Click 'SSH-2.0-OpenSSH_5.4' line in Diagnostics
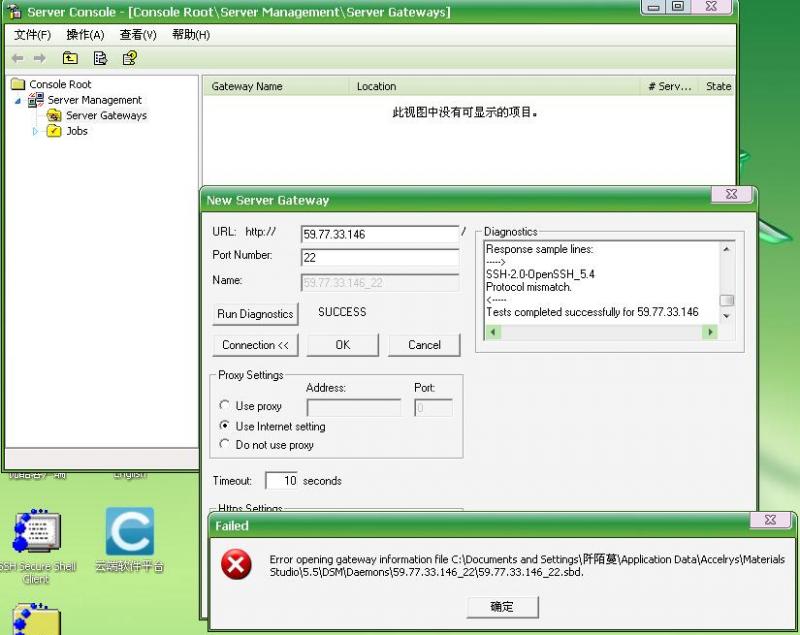The image size is (800, 635). pyautogui.click(x=540, y=274)
